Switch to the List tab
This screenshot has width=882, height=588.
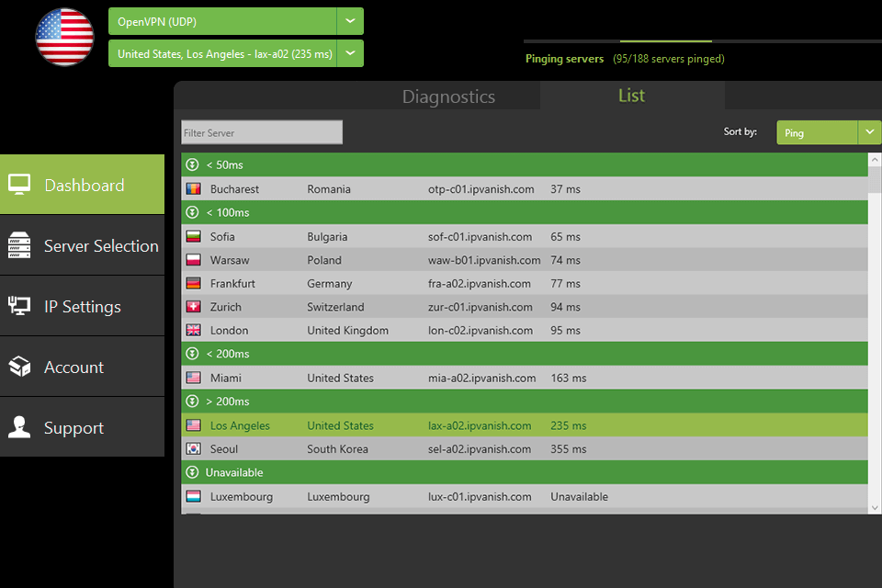pyautogui.click(x=632, y=96)
